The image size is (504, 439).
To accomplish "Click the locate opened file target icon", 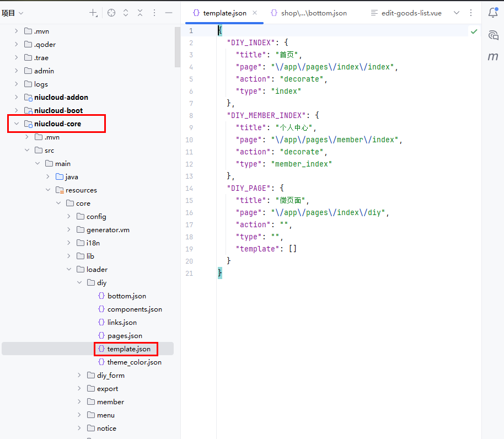I will point(111,13).
